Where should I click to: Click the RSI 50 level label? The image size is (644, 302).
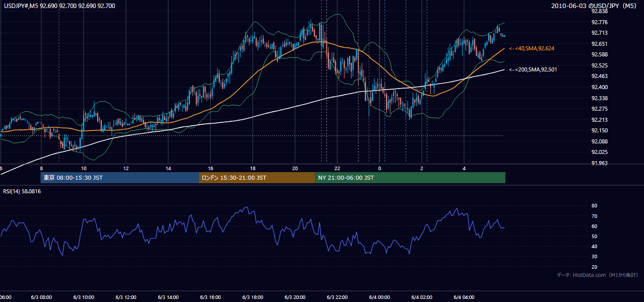(594, 236)
